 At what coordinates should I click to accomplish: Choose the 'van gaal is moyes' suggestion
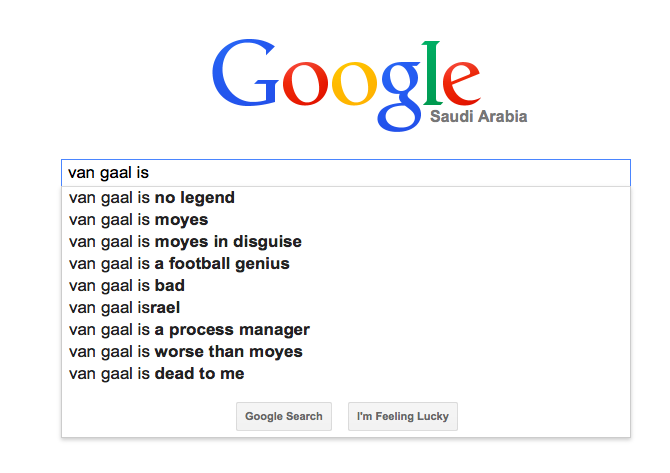pos(139,220)
